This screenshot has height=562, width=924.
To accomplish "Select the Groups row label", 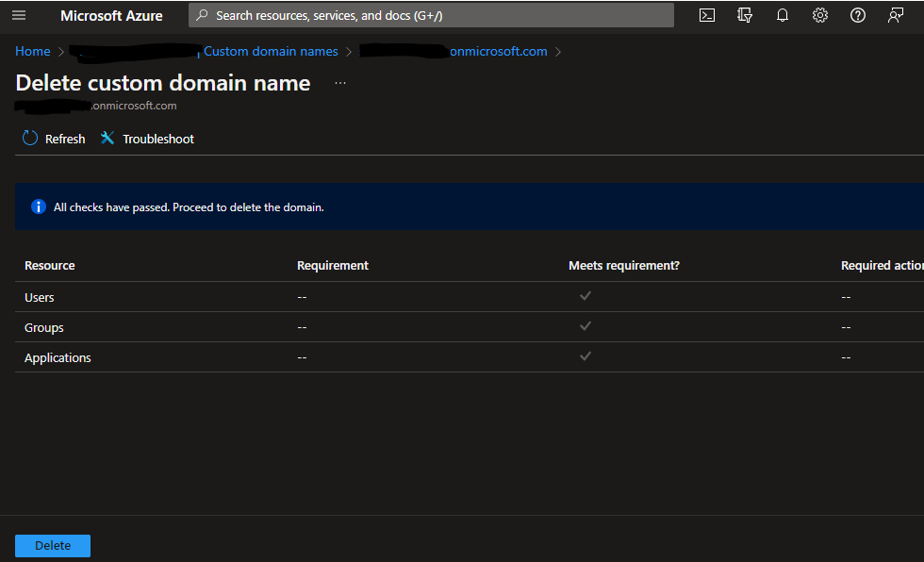I will (44, 327).
